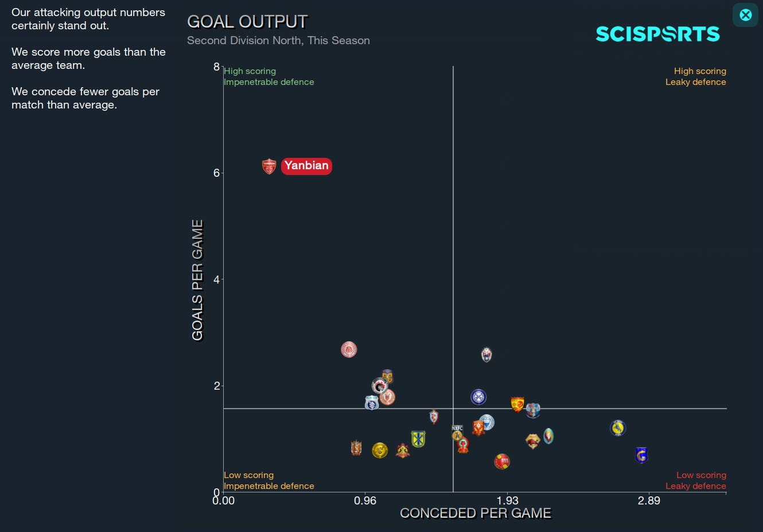Click the Second Division North subtitle
Viewport: 763px width, 532px height.
click(x=278, y=40)
